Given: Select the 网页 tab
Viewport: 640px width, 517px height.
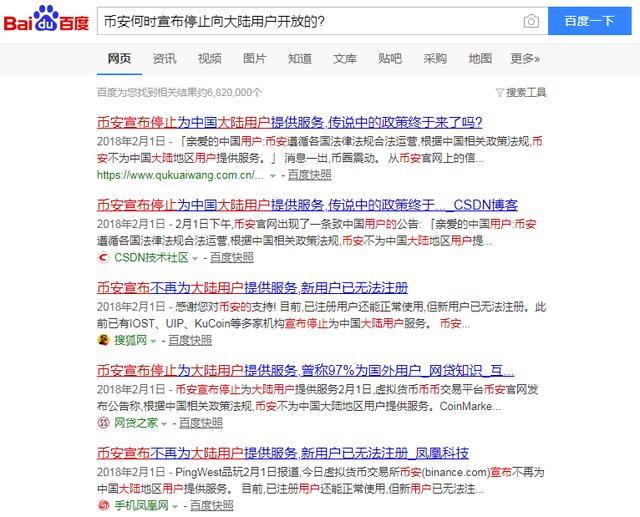Looking at the screenshot, I should 119,59.
